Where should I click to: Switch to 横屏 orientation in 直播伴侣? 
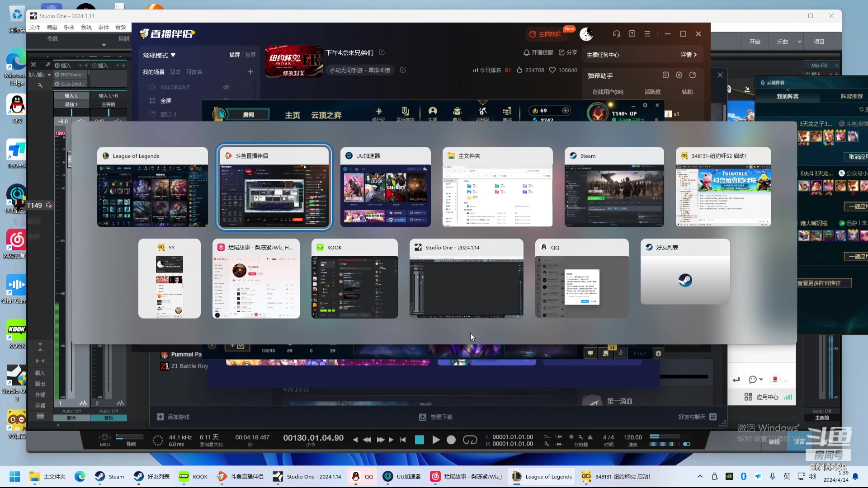pos(235,55)
